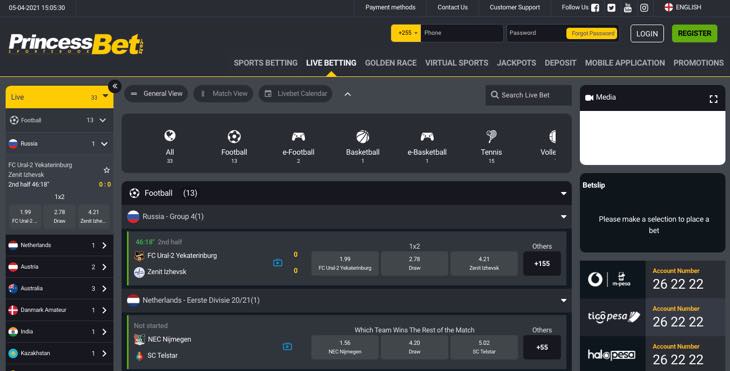Open the YouTube social icon
730x371 pixels.
(x=628, y=7)
